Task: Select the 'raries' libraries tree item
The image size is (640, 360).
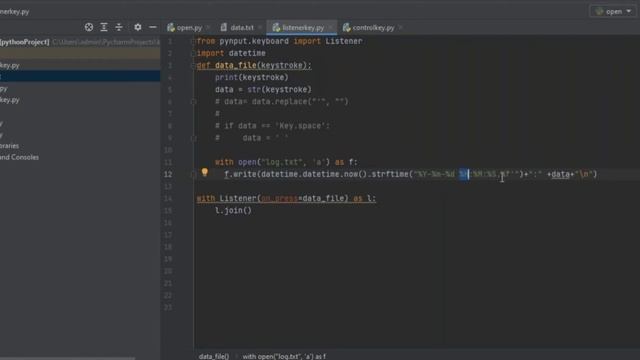Action: (9, 146)
